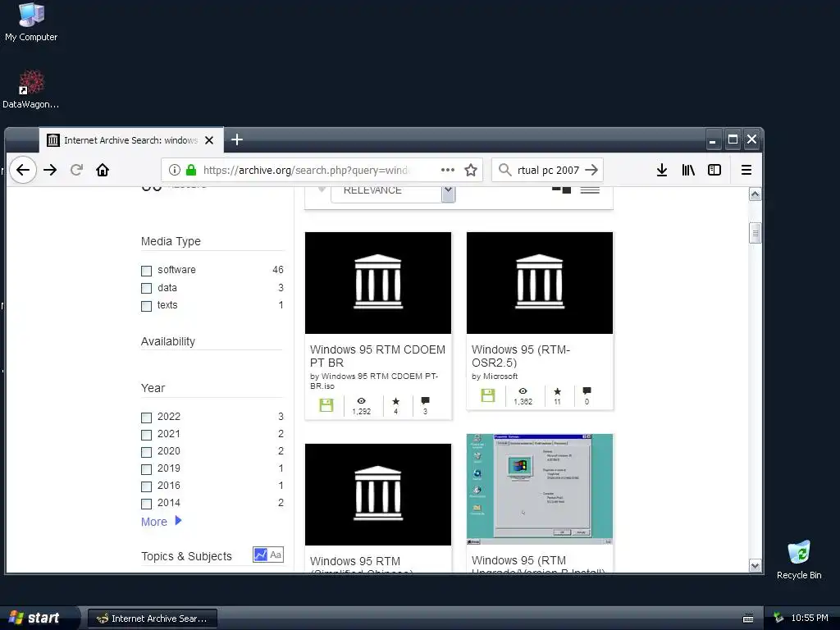
Task: Filter results by year 2021
Action: point(146,435)
